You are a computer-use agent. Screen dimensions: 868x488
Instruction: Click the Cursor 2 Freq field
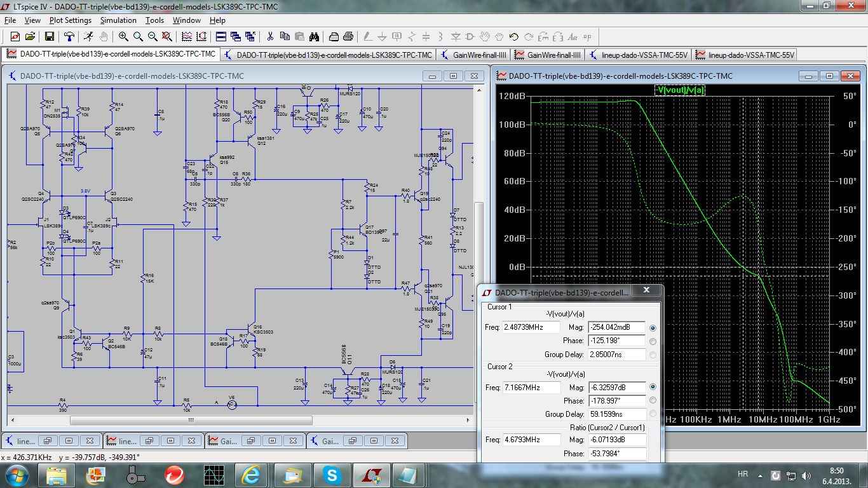[531, 387]
